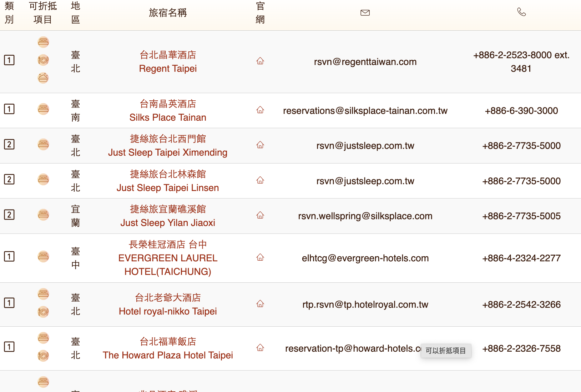This screenshot has height=392, width=581.
Task: Click bed icon in Evergreen Laurel Taichung row
Action: tap(43, 256)
